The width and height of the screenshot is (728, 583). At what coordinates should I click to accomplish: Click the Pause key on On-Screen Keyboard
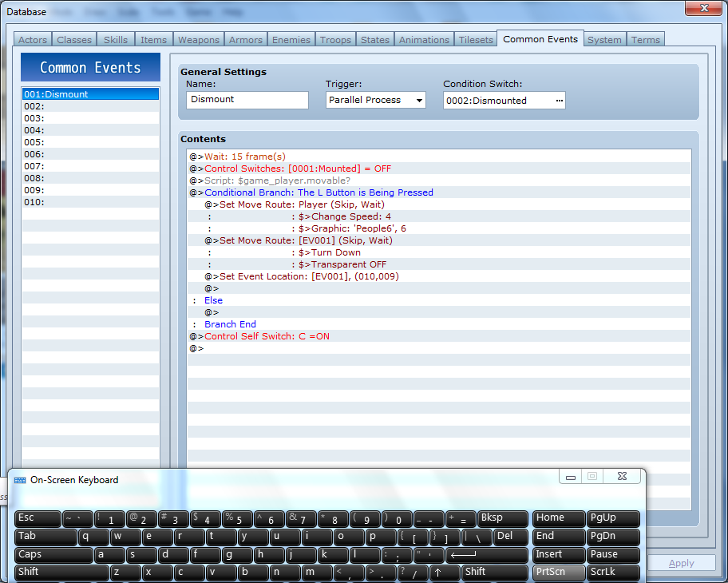[613, 555]
